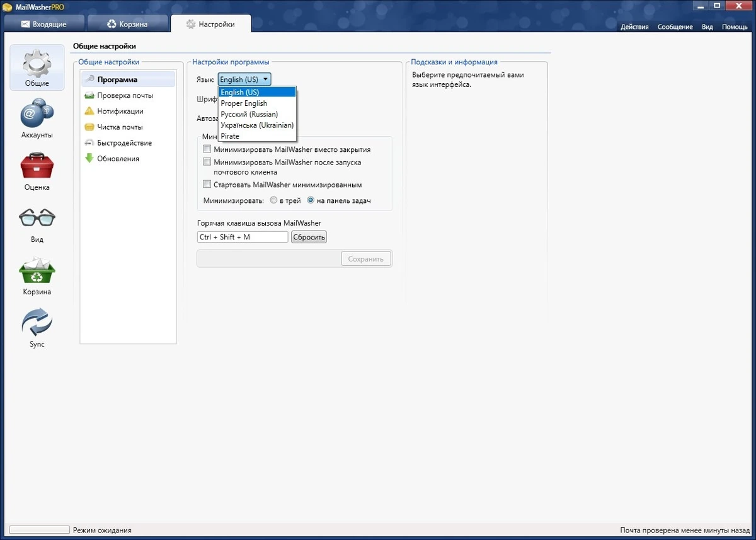Click the Сохранить button

pos(366,259)
